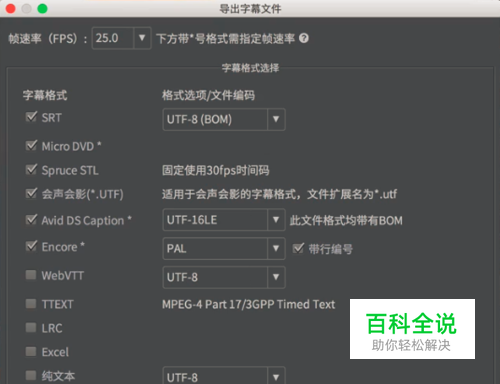Click the 此文件格式均带有BOM note
500x384 pixels.
(346, 220)
